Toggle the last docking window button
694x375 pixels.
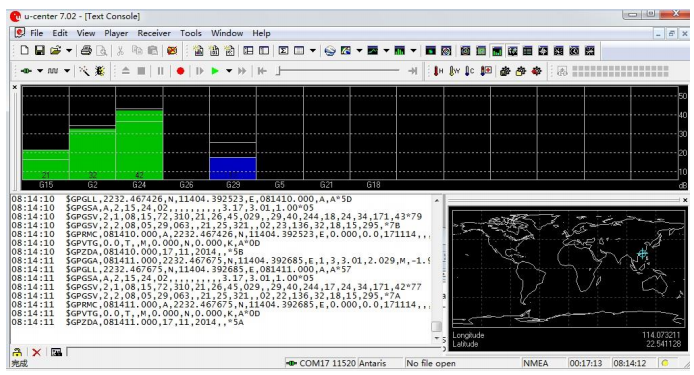(x=590, y=51)
